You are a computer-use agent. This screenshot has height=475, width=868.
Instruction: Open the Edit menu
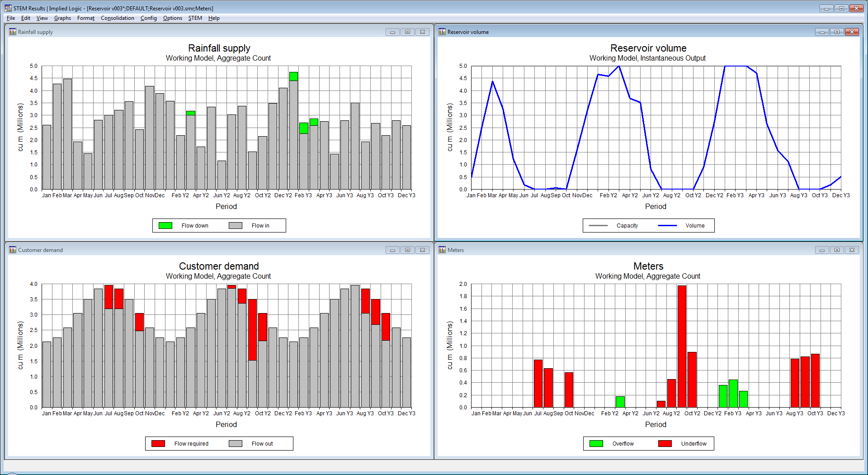pyautogui.click(x=26, y=18)
